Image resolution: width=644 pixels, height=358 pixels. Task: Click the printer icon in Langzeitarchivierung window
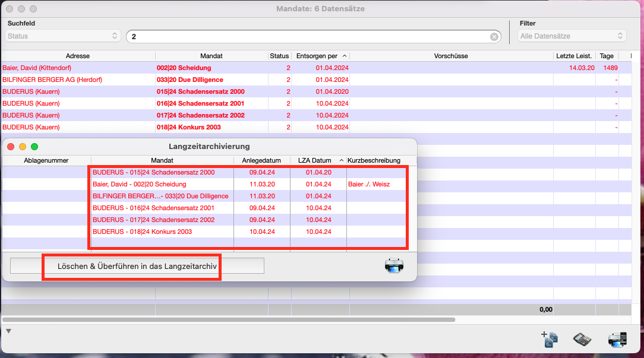click(394, 265)
